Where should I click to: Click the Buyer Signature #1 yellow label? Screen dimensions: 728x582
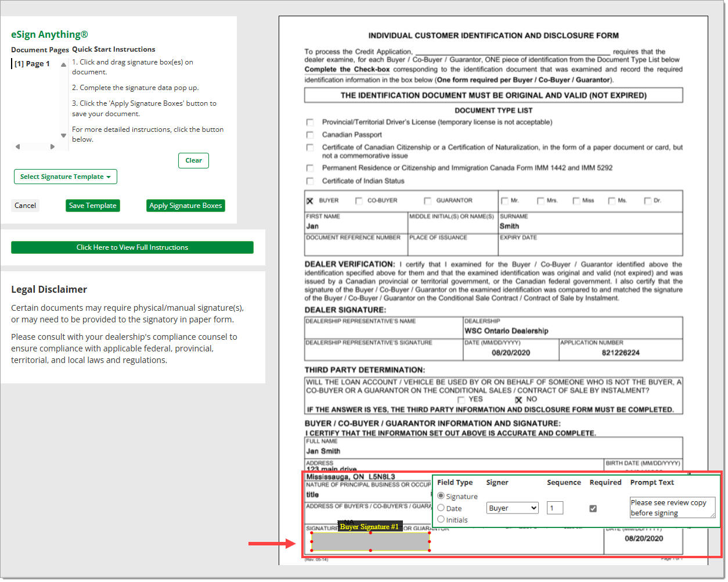(369, 527)
